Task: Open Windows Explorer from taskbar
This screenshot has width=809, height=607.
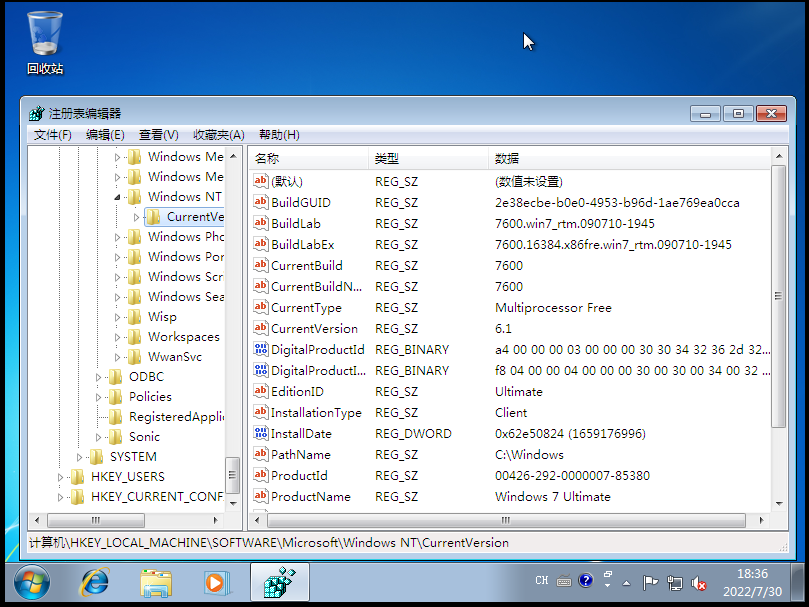Action: 156,583
